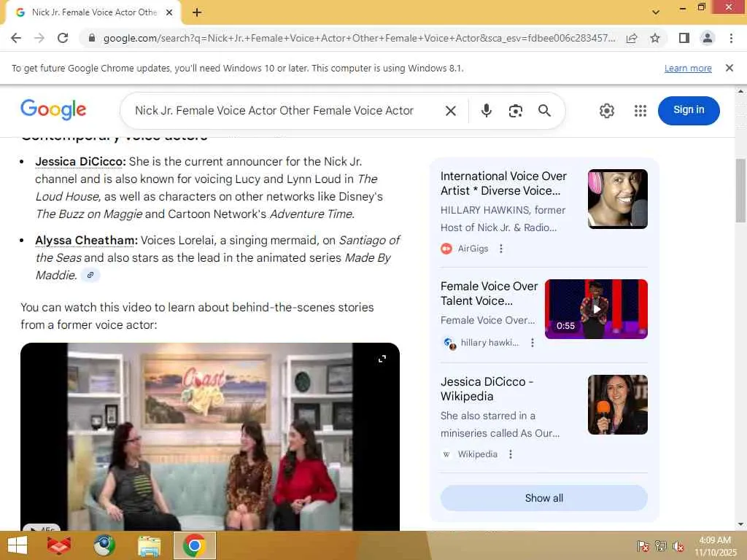This screenshot has width=747, height=560.
Task: Open the Learn more link
Action: click(688, 68)
